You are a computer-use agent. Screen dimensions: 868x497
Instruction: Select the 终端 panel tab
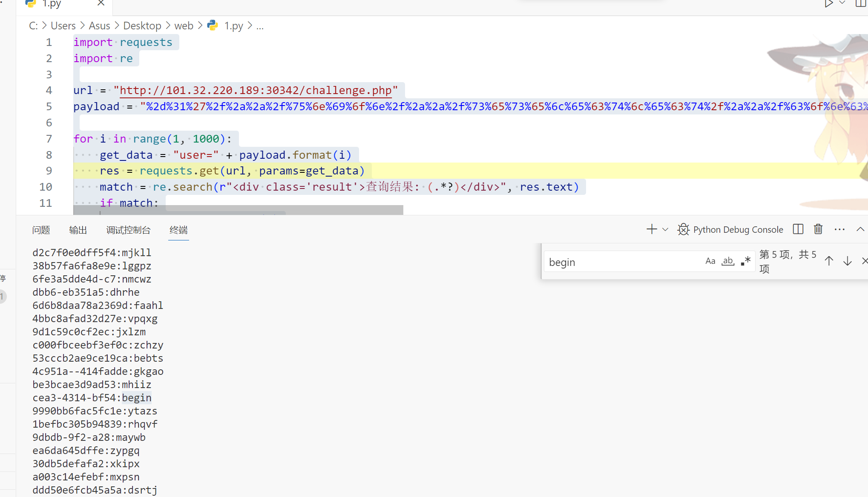point(178,230)
